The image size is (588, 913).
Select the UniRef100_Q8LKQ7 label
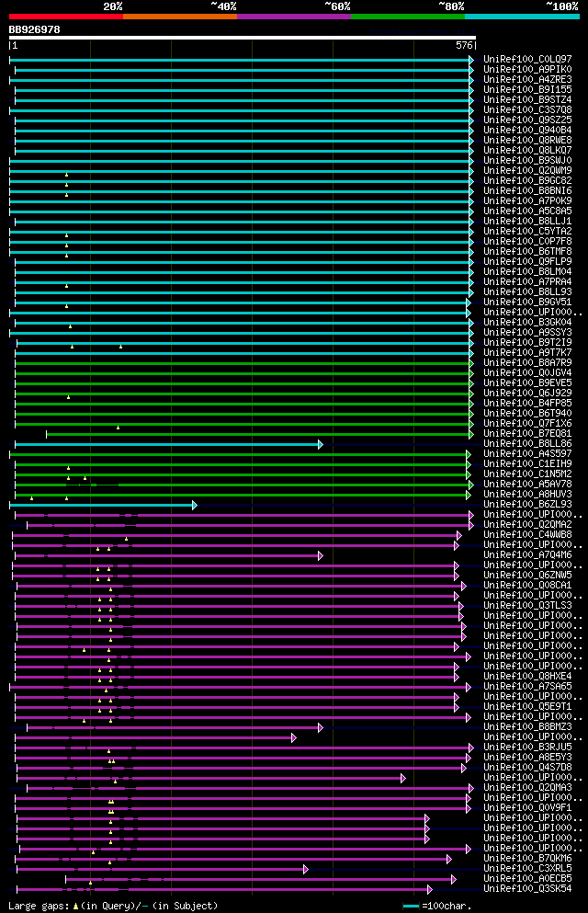(527, 150)
